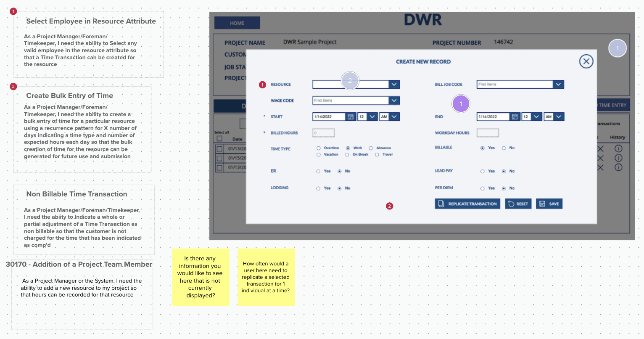Click the History column header
The width and height of the screenshot is (644, 339).
(618, 138)
